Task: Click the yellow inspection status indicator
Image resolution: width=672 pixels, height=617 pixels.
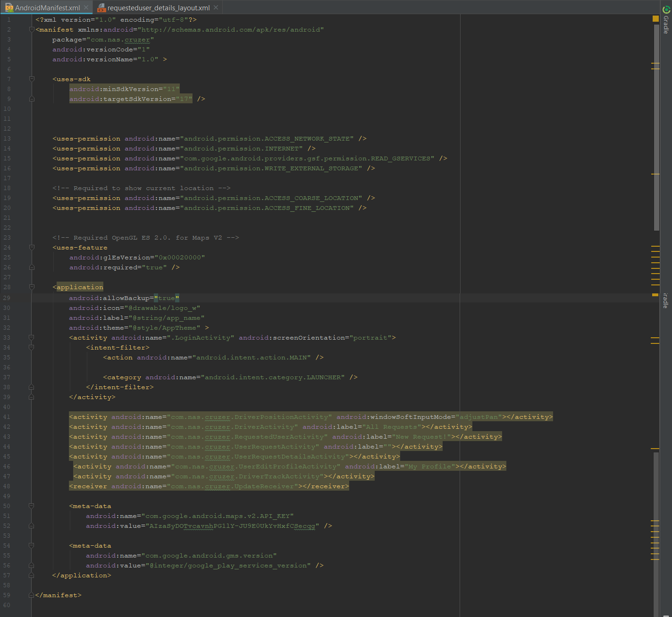Action: 655,18
